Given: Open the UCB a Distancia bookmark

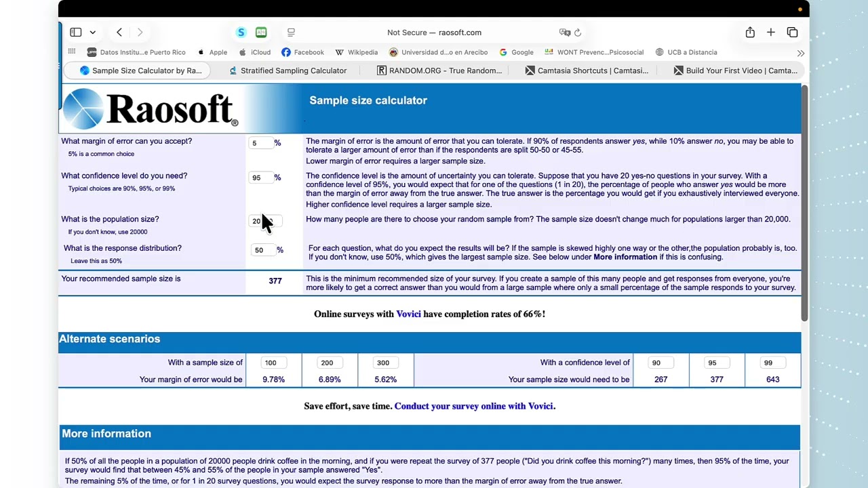Looking at the screenshot, I should click(686, 52).
